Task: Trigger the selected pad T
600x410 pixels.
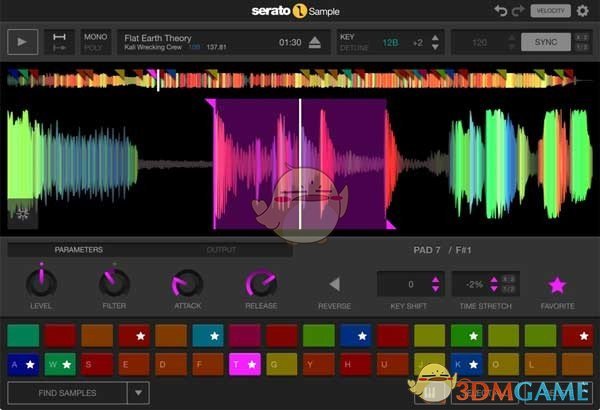Action: click(x=245, y=364)
